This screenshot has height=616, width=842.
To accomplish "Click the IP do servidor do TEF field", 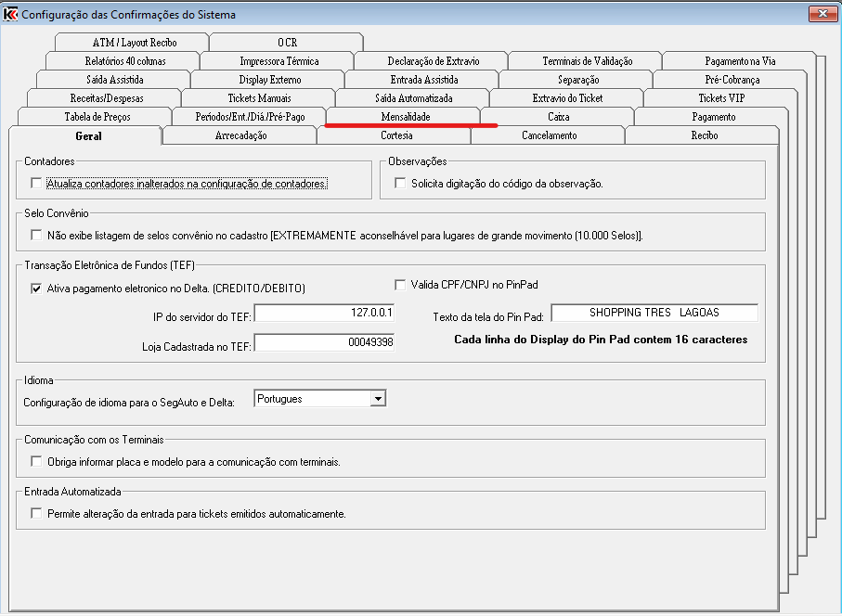I will click(x=325, y=314).
